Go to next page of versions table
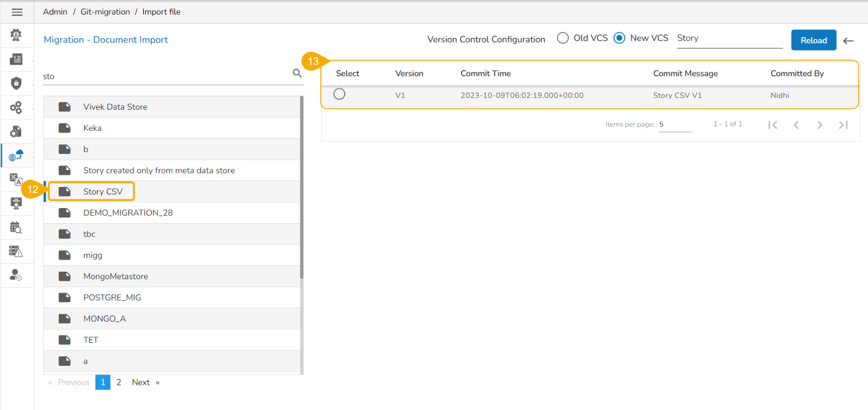 click(x=819, y=125)
